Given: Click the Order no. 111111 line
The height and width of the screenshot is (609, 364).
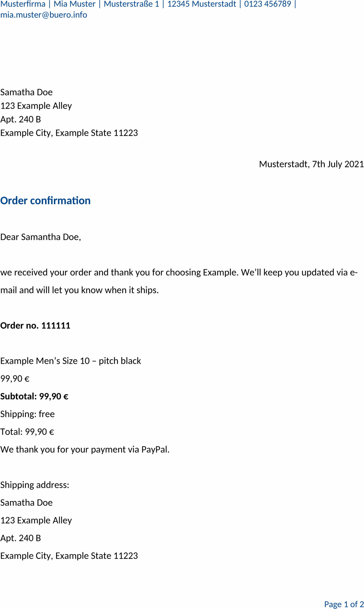Looking at the screenshot, I should pyautogui.click(x=35, y=326).
